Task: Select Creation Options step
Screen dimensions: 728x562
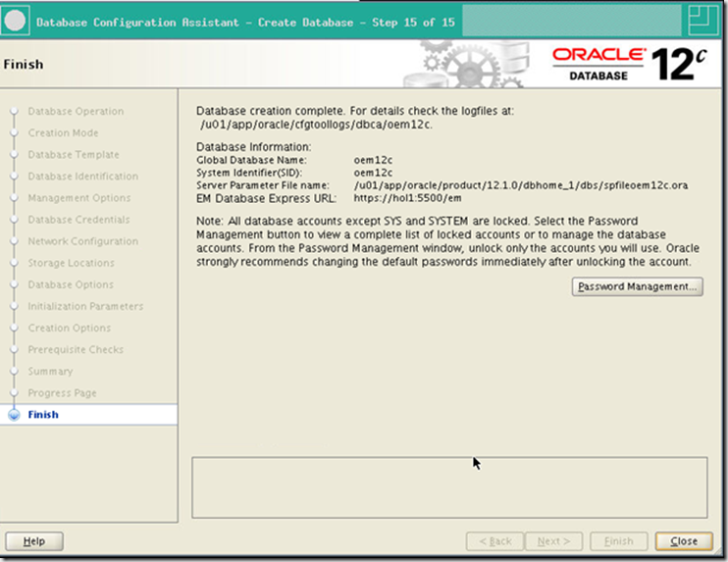Action: (x=70, y=329)
